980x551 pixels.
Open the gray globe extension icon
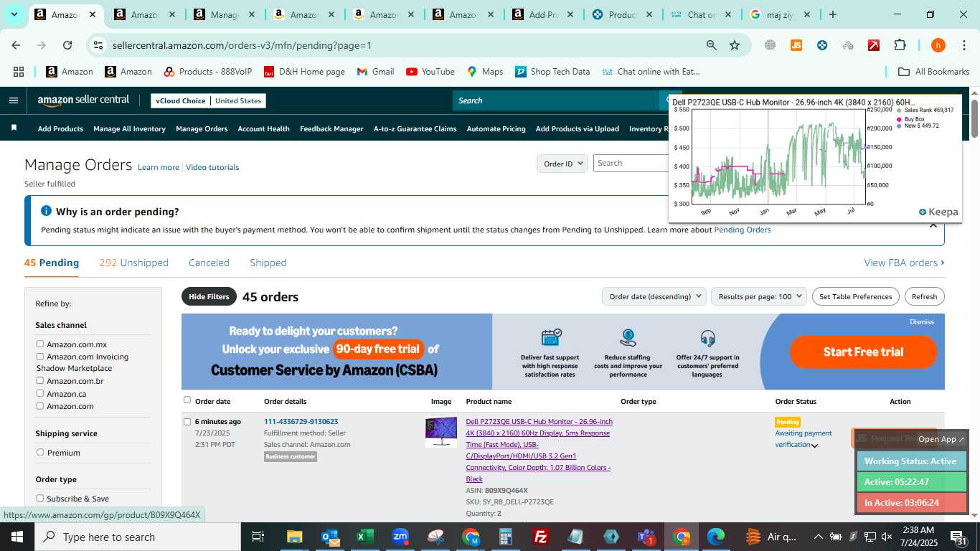click(770, 45)
